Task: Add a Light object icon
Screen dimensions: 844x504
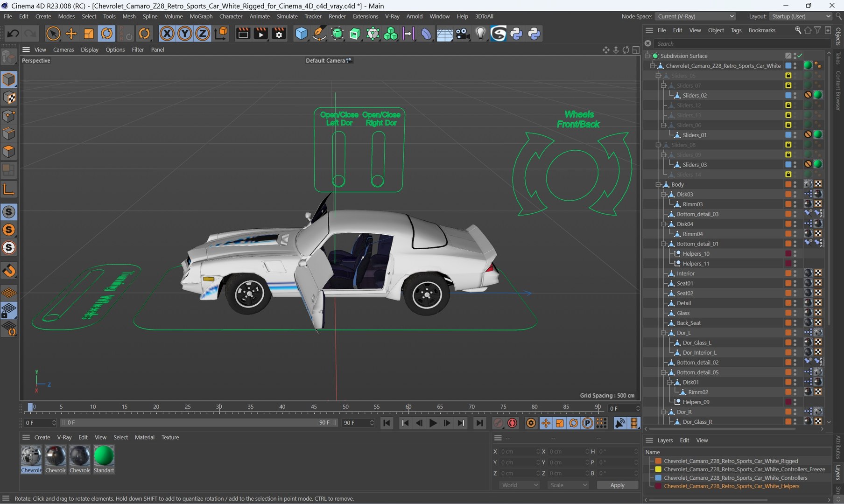Action: (x=480, y=34)
